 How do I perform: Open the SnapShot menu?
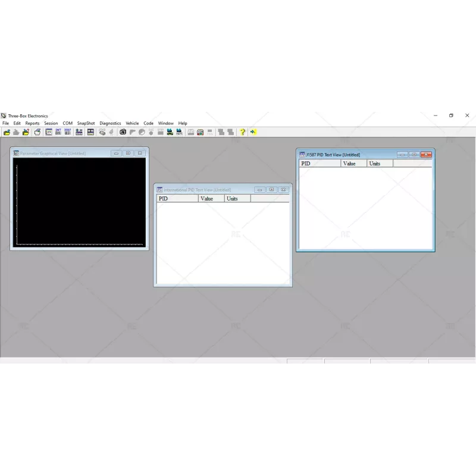(x=86, y=123)
